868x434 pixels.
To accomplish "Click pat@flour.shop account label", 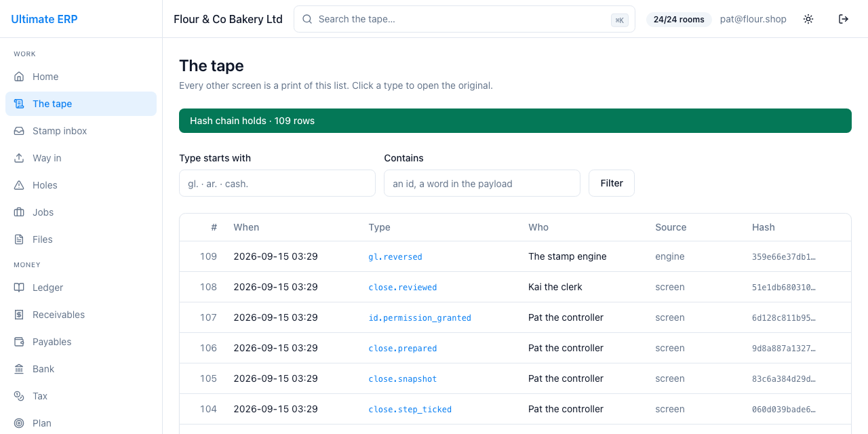I will [x=753, y=19].
